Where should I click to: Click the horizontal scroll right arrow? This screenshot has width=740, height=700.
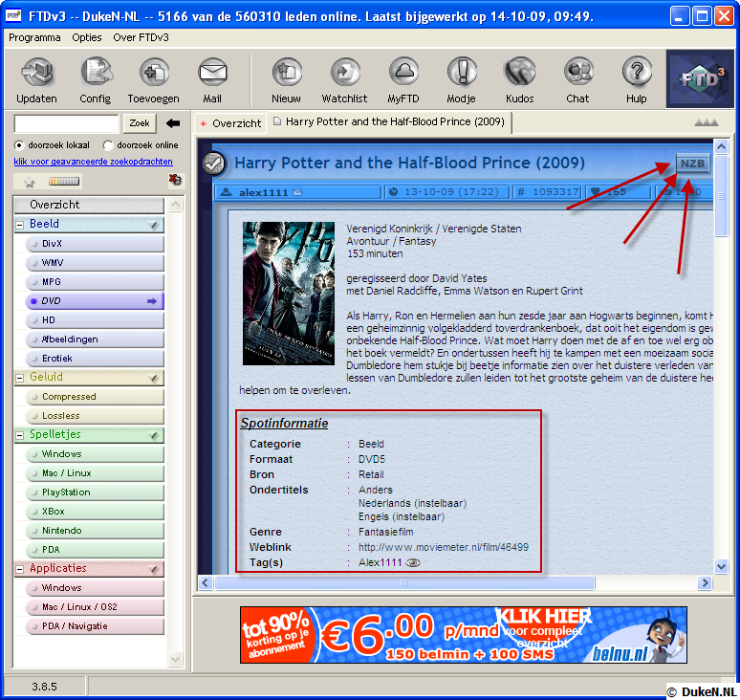(x=705, y=583)
